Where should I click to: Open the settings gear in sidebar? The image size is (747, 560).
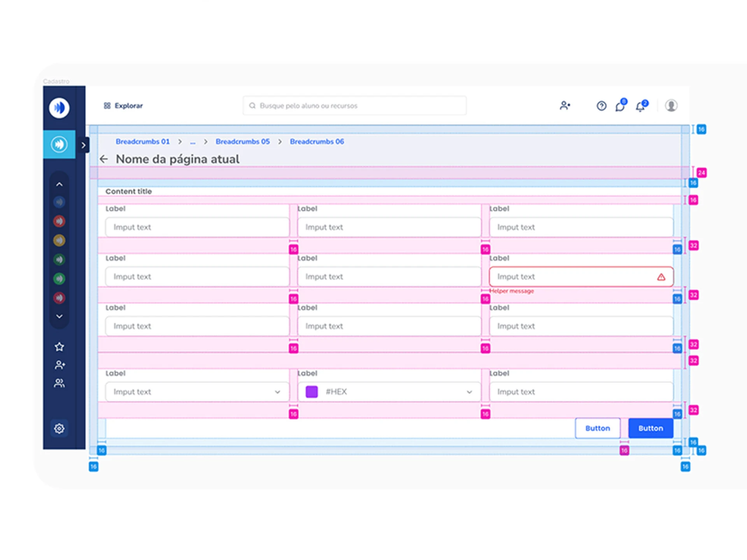(59, 428)
